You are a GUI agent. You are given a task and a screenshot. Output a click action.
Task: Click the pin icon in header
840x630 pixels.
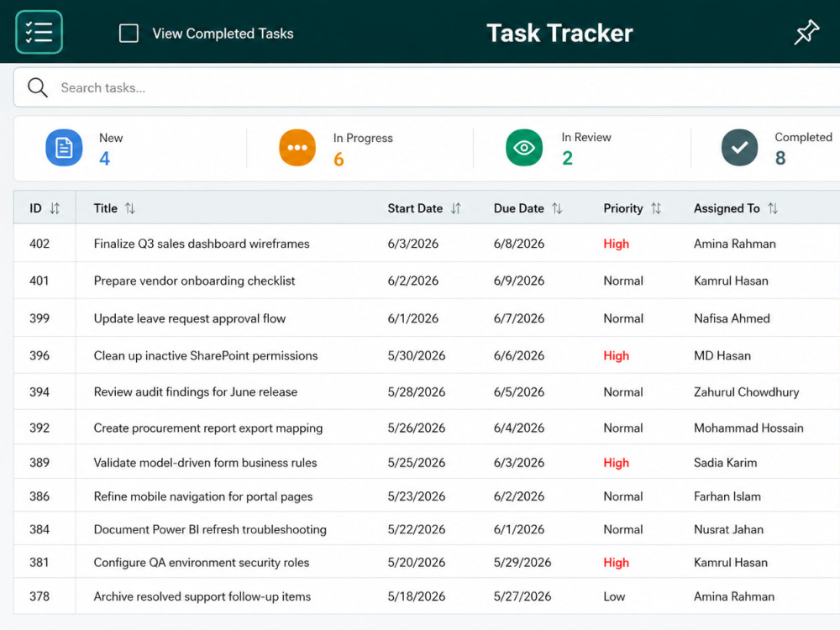pos(806,32)
